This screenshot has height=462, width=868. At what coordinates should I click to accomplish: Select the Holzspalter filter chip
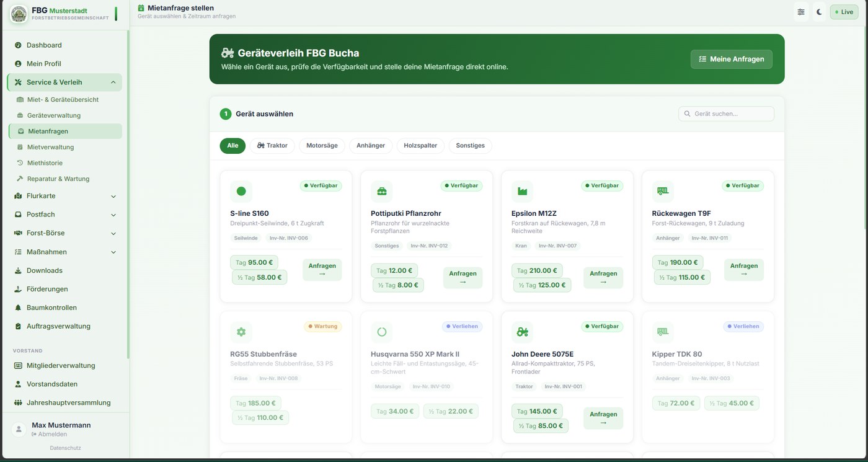[x=420, y=146]
